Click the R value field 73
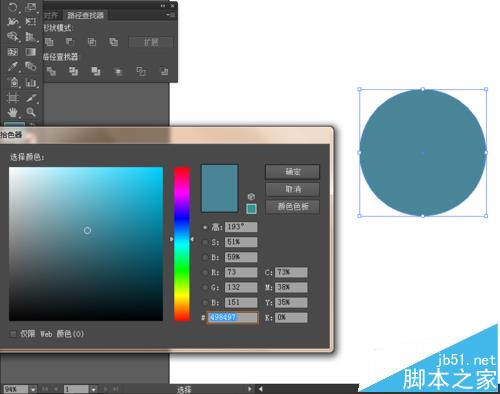Image resolution: width=500 pixels, height=394 pixels. point(241,272)
